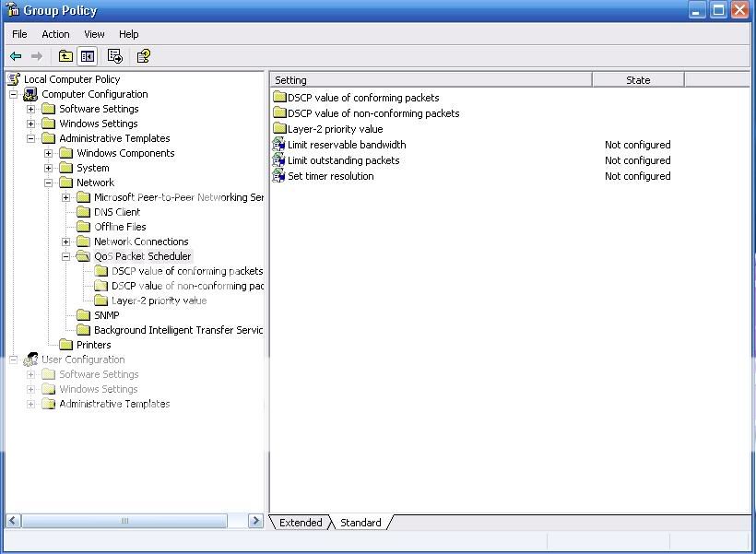
Task: Maximize the Group Policy window
Action: [718, 10]
